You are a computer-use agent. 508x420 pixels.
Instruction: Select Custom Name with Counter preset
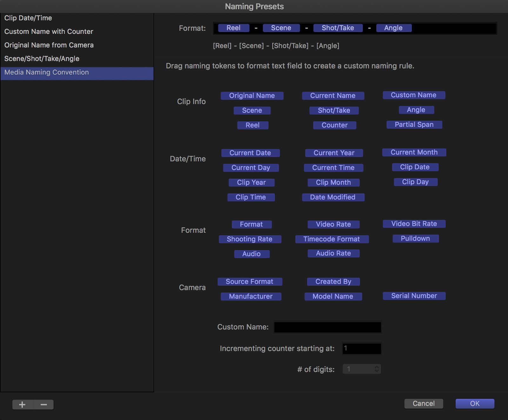[x=77, y=31]
